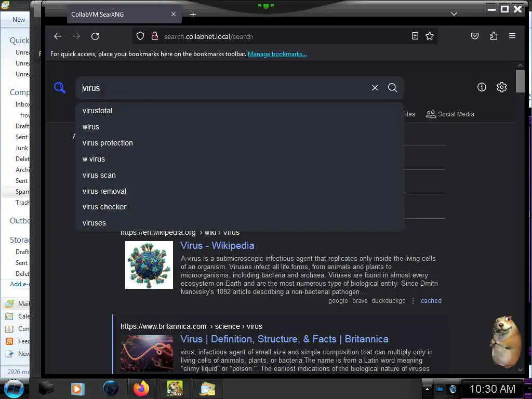Open the SearXNG about info icon
Image resolution: width=532 pixels, height=399 pixels.
coord(482,87)
